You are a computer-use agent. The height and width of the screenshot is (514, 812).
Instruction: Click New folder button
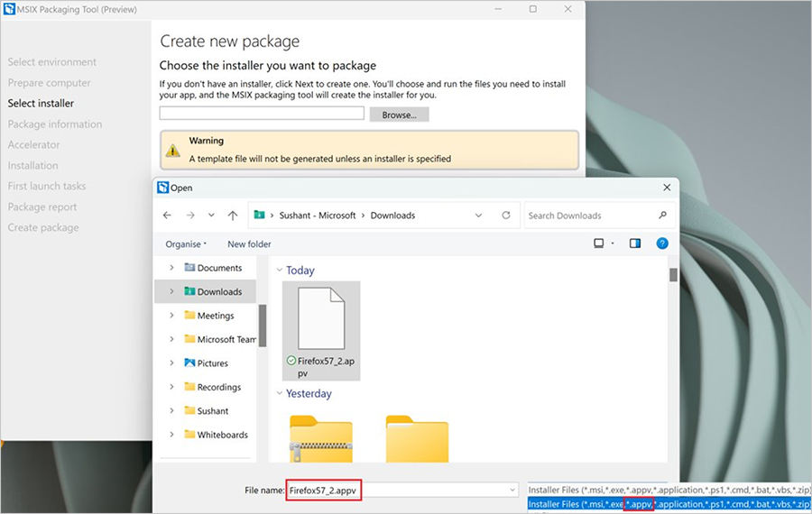pyautogui.click(x=249, y=243)
